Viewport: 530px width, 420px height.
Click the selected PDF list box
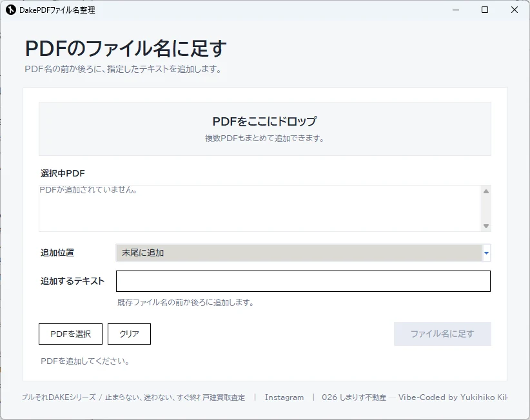tap(260, 208)
